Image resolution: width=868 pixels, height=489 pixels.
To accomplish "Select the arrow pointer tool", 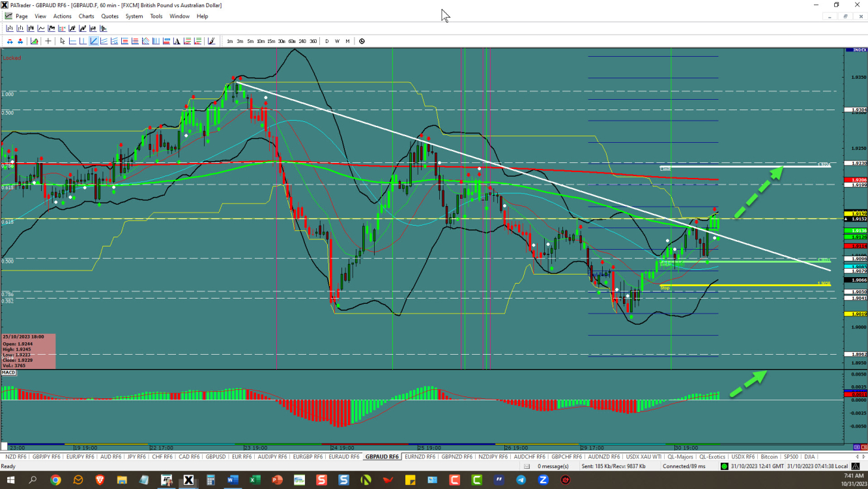I will coord(62,41).
